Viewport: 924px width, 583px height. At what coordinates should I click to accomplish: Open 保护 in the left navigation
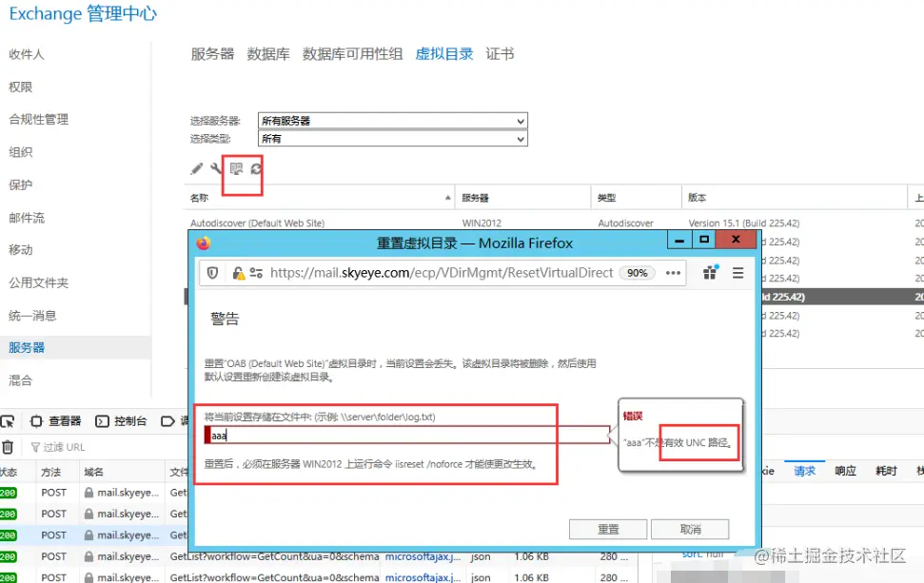[21, 185]
